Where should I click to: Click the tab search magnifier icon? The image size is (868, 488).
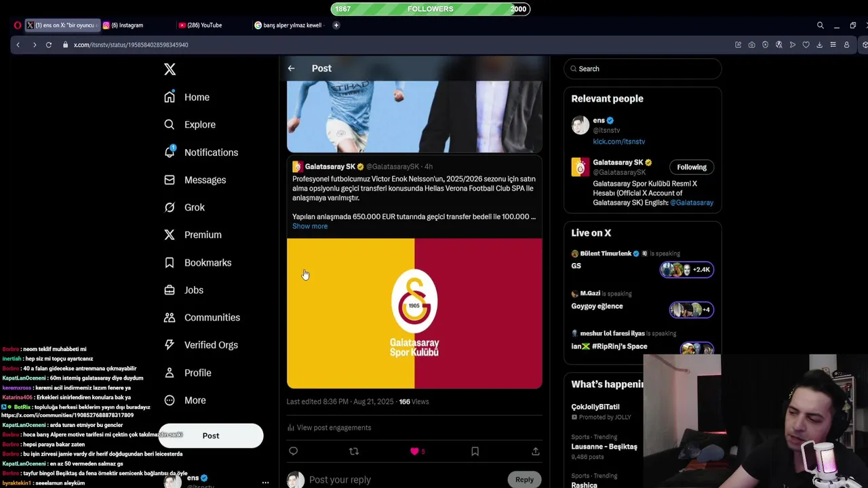click(x=821, y=25)
